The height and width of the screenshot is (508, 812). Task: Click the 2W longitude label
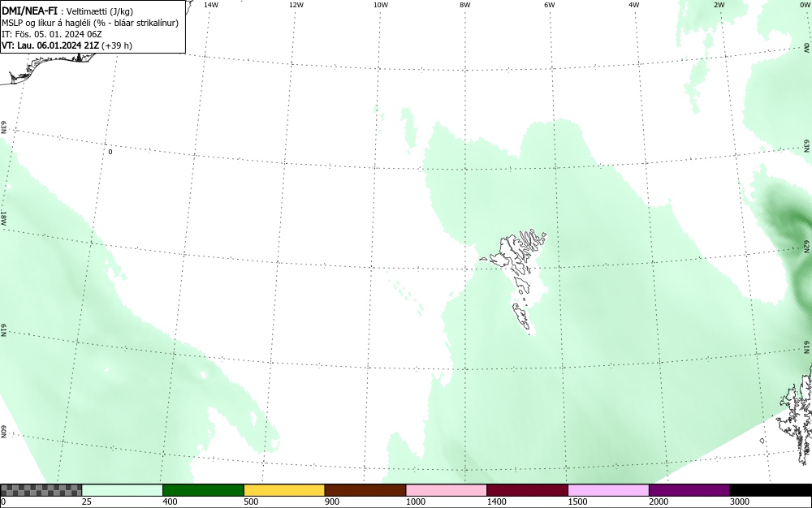(719, 5)
